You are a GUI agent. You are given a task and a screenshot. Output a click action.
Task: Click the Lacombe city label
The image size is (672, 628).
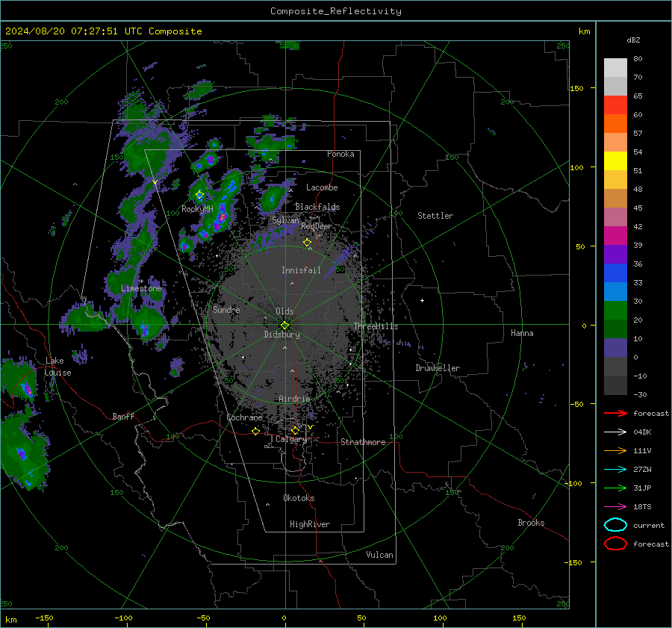pyautogui.click(x=322, y=187)
